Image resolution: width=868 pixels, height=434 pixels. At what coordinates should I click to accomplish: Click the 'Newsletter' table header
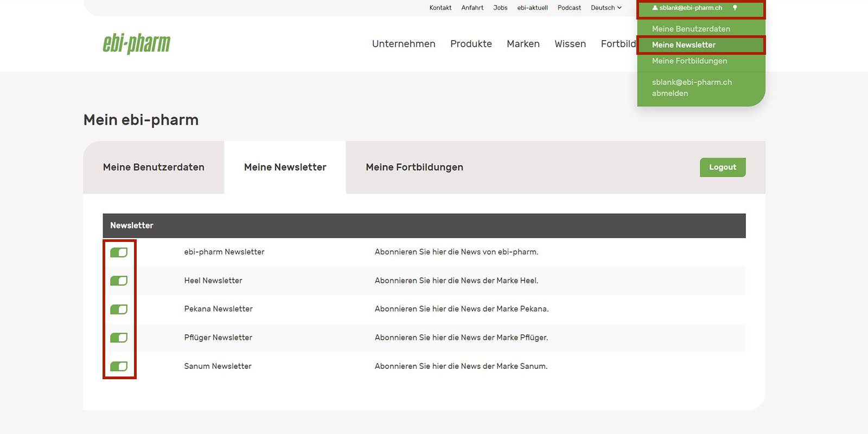(132, 225)
